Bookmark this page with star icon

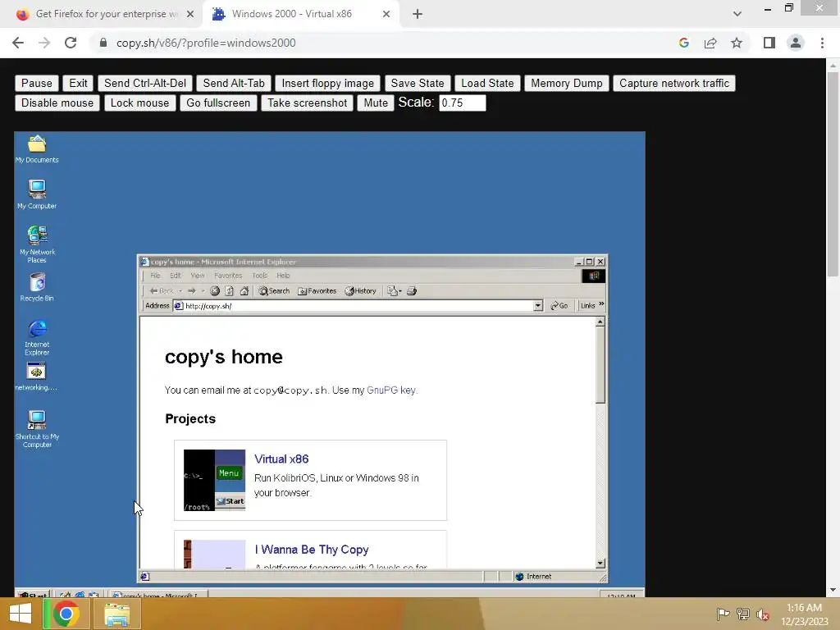[x=737, y=43]
